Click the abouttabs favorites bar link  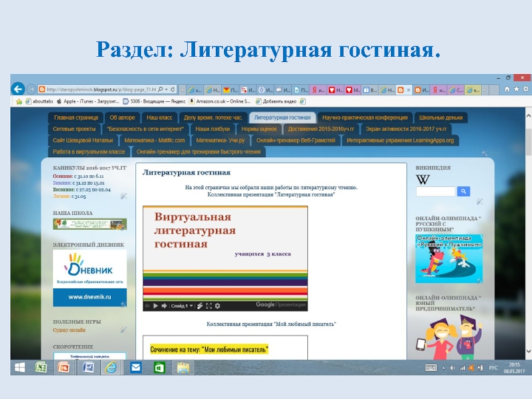pos(40,102)
